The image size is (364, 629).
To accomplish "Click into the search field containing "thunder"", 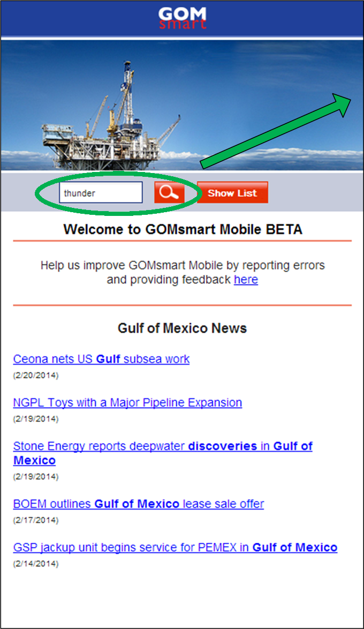I will (x=101, y=193).
